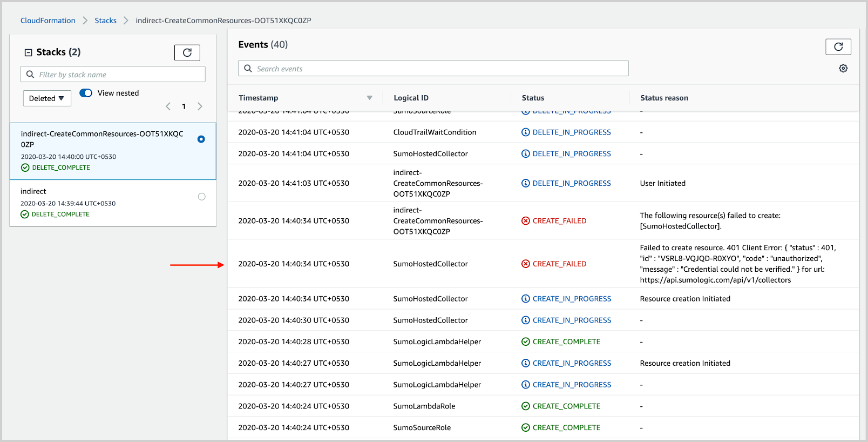The width and height of the screenshot is (868, 442).
Task: Focus the Search events field
Action: [433, 69]
